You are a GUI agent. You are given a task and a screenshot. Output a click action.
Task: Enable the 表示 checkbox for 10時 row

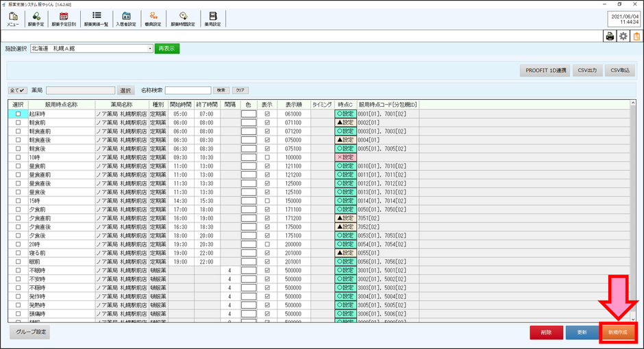[x=267, y=157]
